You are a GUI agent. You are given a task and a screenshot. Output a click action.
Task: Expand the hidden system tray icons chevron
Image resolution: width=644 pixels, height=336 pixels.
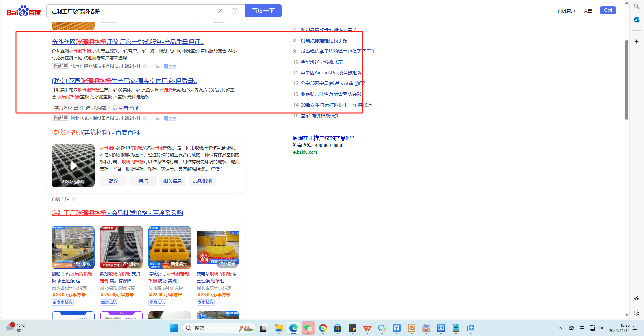click(560, 328)
